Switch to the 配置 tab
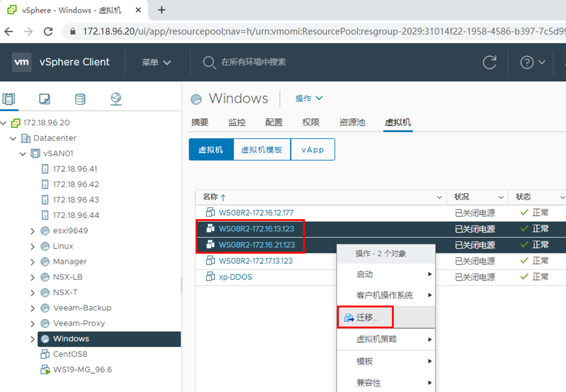The width and height of the screenshot is (566, 392). click(274, 122)
